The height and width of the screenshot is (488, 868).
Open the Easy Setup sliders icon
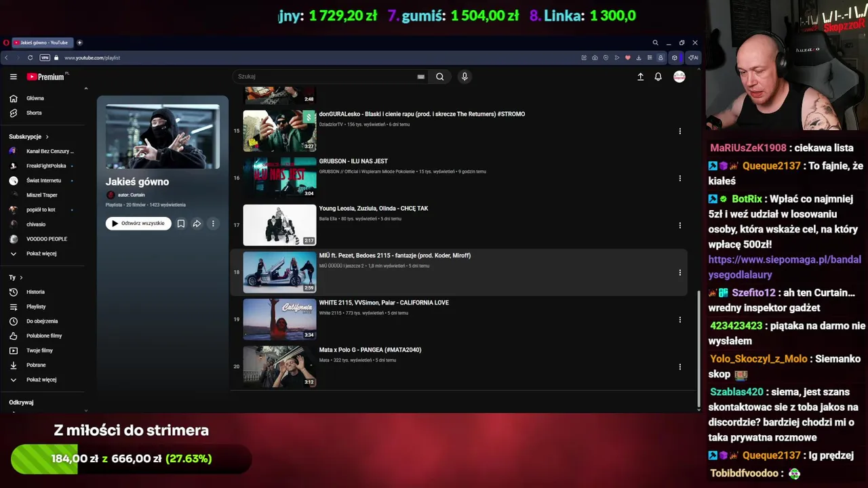(x=649, y=58)
